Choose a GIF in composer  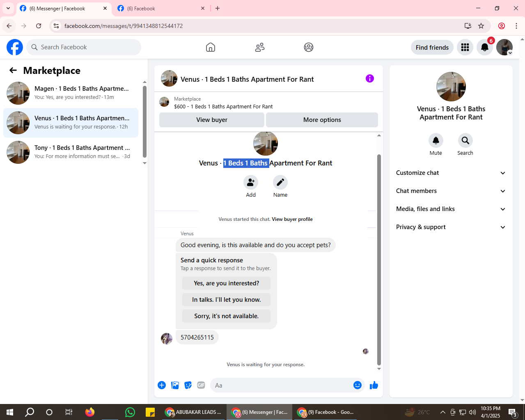[x=201, y=385]
